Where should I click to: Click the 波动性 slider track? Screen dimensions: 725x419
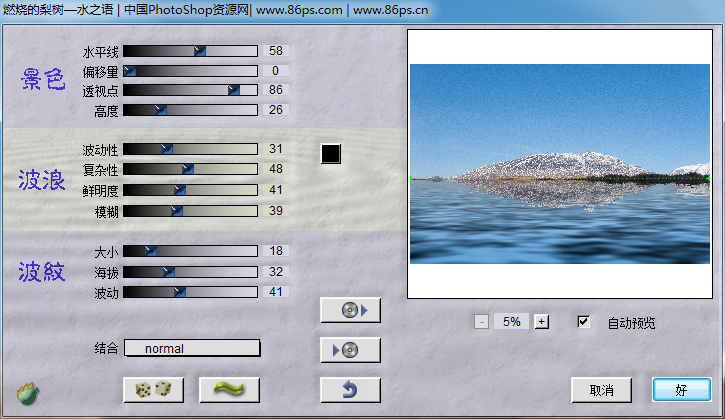tap(190, 148)
